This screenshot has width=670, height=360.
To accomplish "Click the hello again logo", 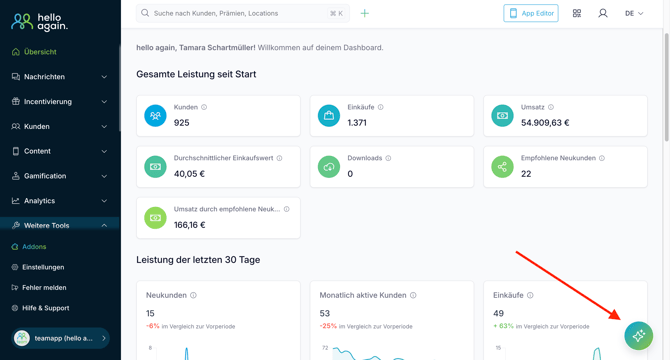I will (x=39, y=22).
